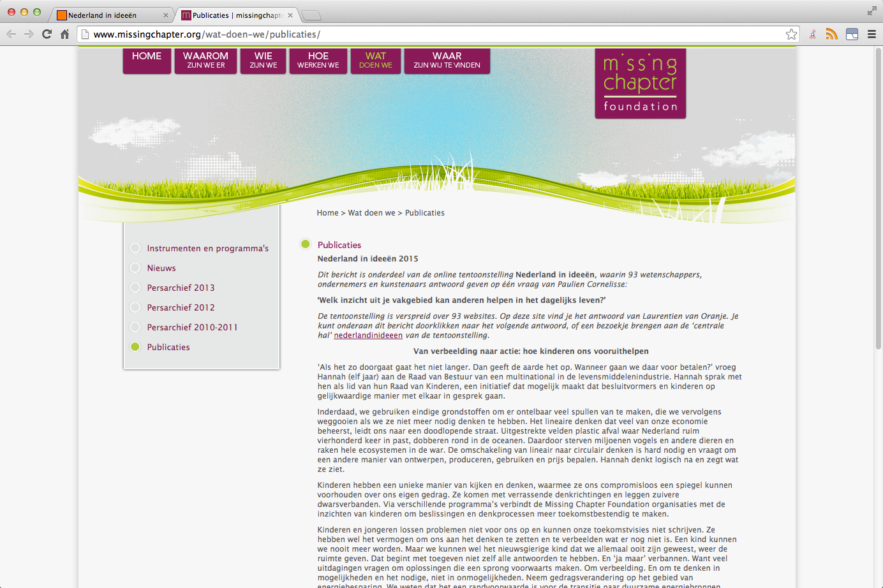
Task: Click the browser home icon
Action: click(x=64, y=34)
